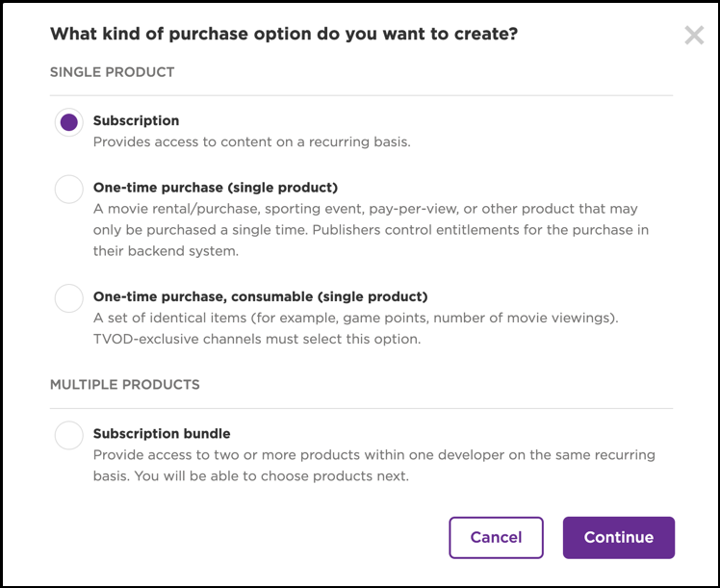The image size is (720, 588).
Task: Click the bold "Subscription" option label
Action: pos(136,121)
